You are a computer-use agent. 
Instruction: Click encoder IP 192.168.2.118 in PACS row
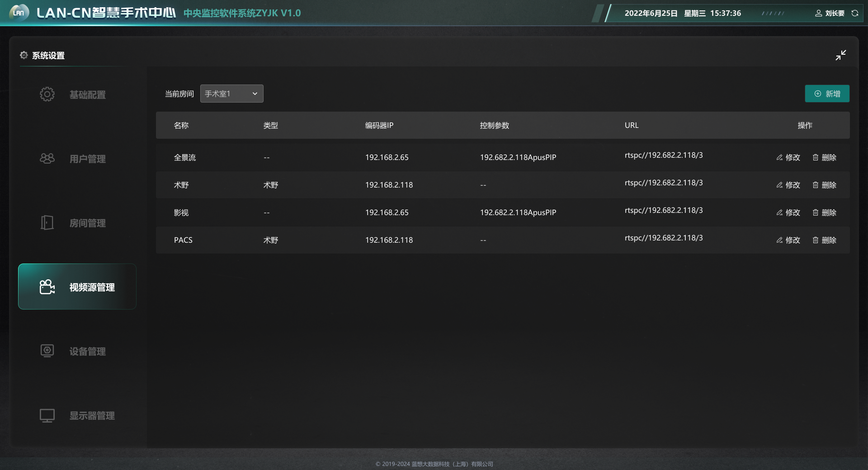(x=389, y=240)
